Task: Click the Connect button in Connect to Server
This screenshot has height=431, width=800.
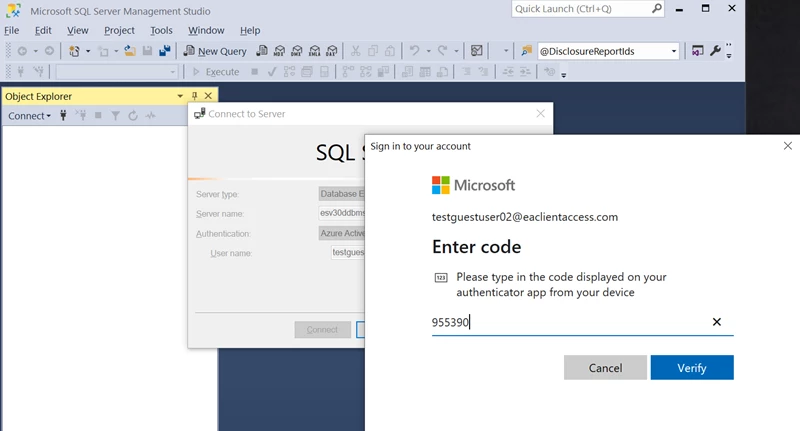Action: pos(322,330)
